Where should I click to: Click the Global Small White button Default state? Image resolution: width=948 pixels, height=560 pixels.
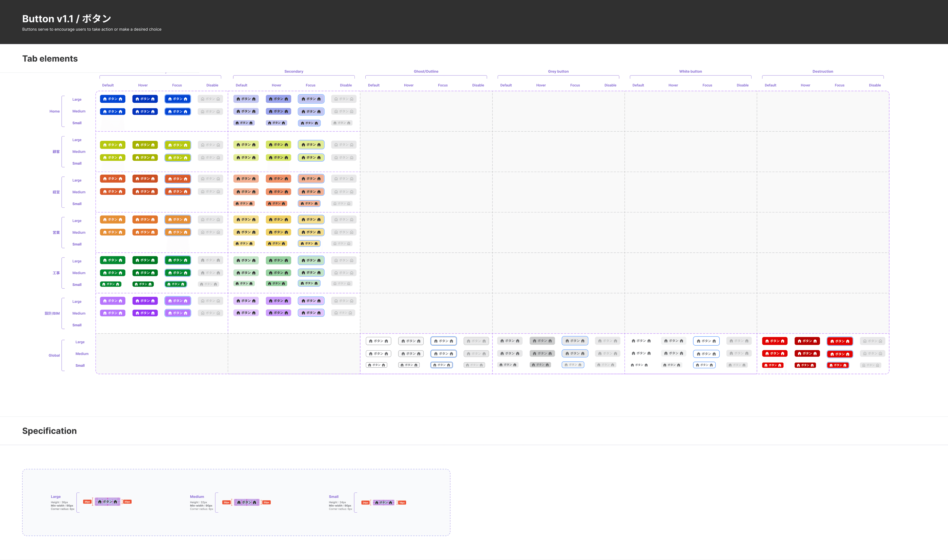639,365
